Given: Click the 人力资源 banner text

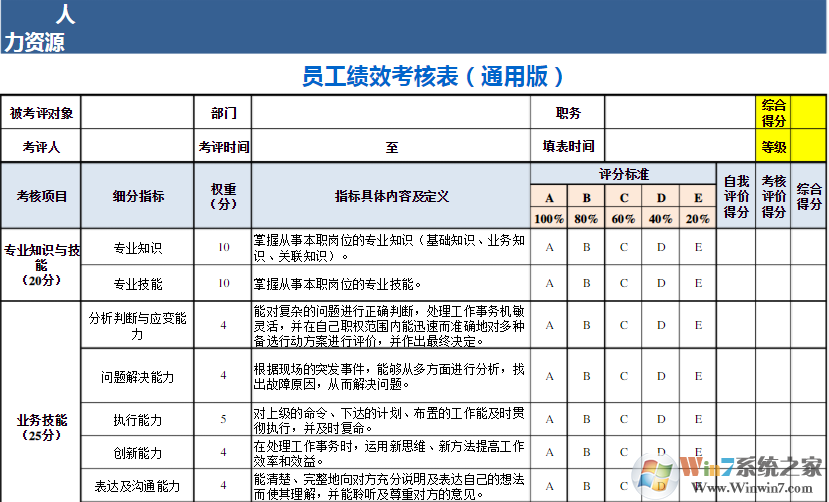Looking at the screenshot, I should point(39,27).
